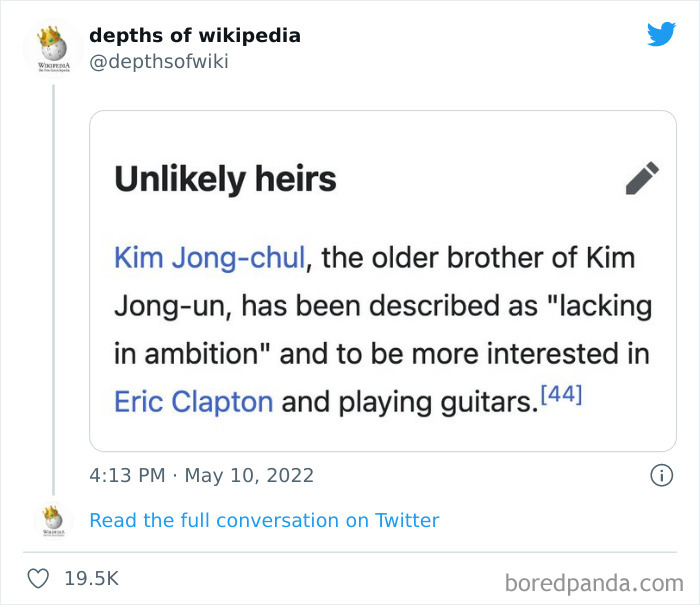The height and width of the screenshot is (605, 700).
Task: Click the Unlikely heirs heading
Action: click(225, 179)
